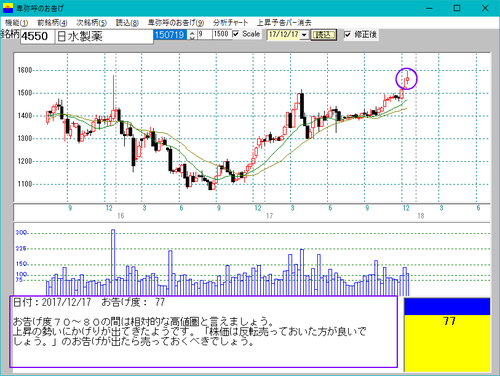The width and height of the screenshot is (500, 376).
Task: Click the 1600 price axis label
Action: pyautogui.click(x=25, y=70)
